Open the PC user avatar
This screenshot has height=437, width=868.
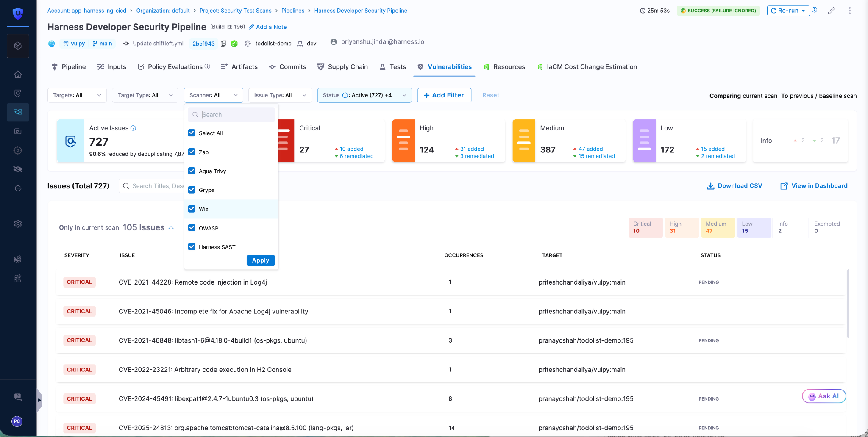coord(17,421)
